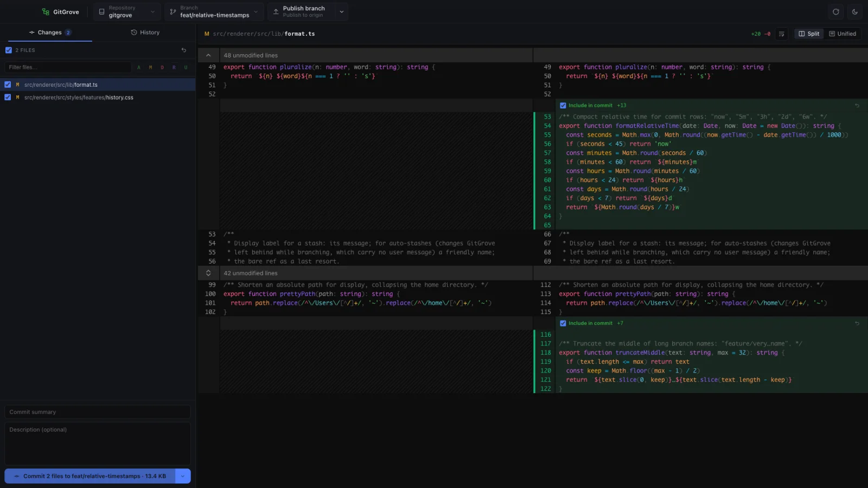Discard the +13 hunk with its undo icon

pyautogui.click(x=857, y=106)
